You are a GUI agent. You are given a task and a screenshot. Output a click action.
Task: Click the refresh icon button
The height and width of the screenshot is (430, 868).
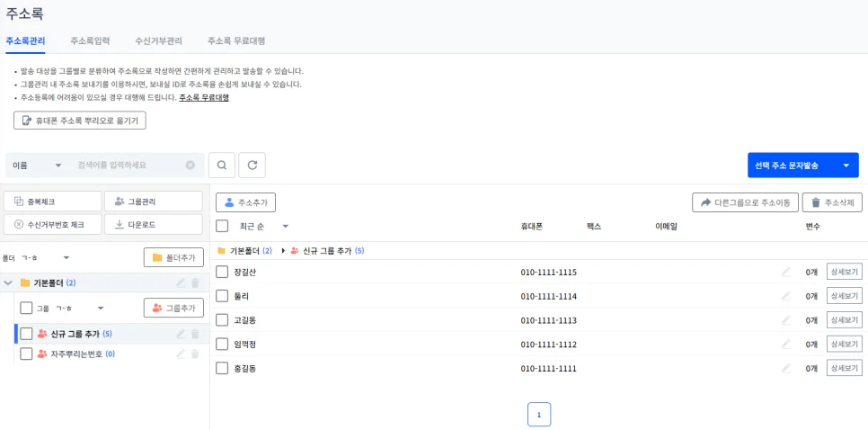pos(252,166)
